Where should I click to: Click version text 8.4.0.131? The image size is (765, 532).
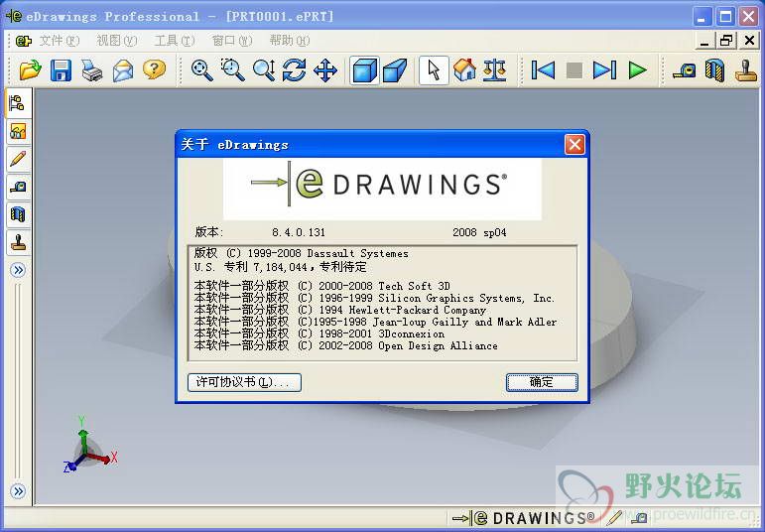click(298, 232)
